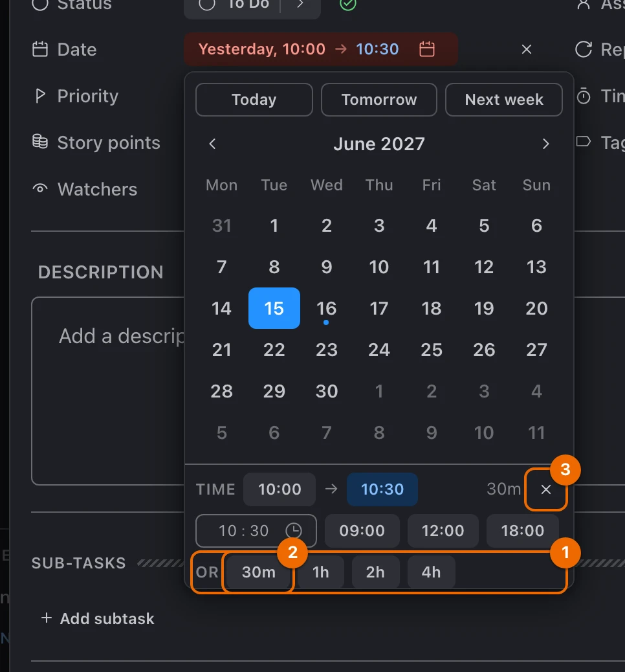Click the plus icon for Add subtask
The width and height of the screenshot is (625, 672).
[x=47, y=618]
